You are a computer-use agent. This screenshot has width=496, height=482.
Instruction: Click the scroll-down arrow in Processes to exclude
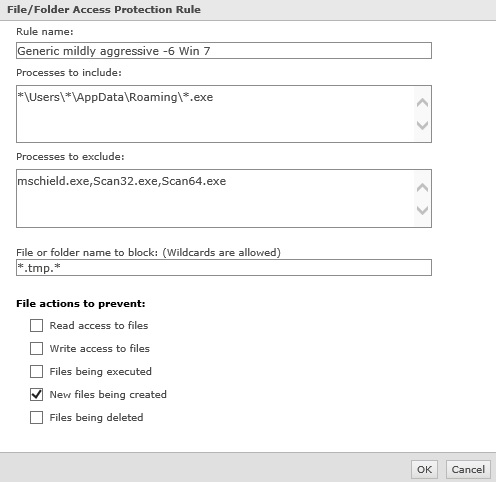(x=422, y=210)
